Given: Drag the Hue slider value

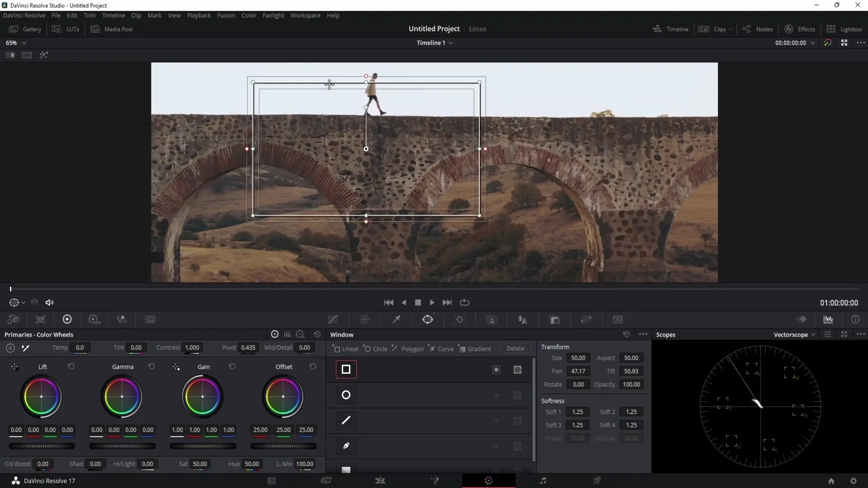Looking at the screenshot, I should click(251, 464).
